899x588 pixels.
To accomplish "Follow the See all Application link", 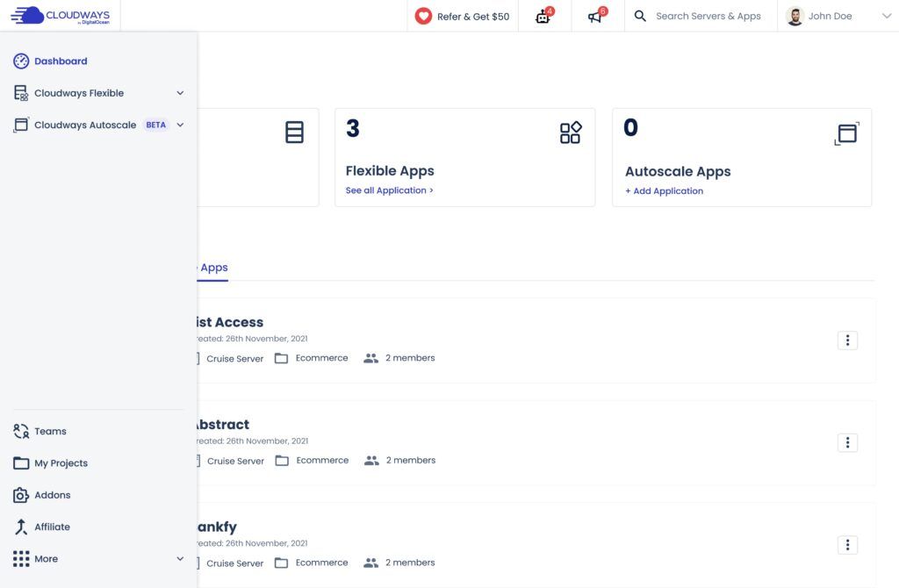I will pos(389,190).
